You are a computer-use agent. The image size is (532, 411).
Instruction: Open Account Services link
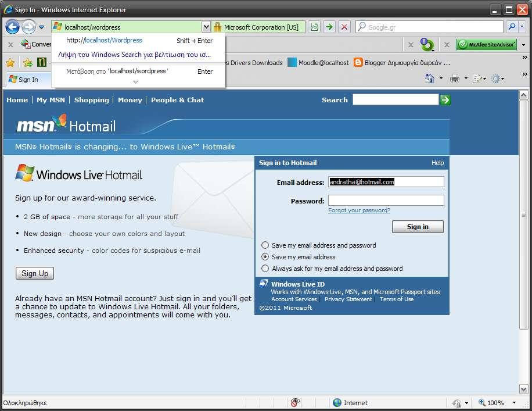[294, 299]
